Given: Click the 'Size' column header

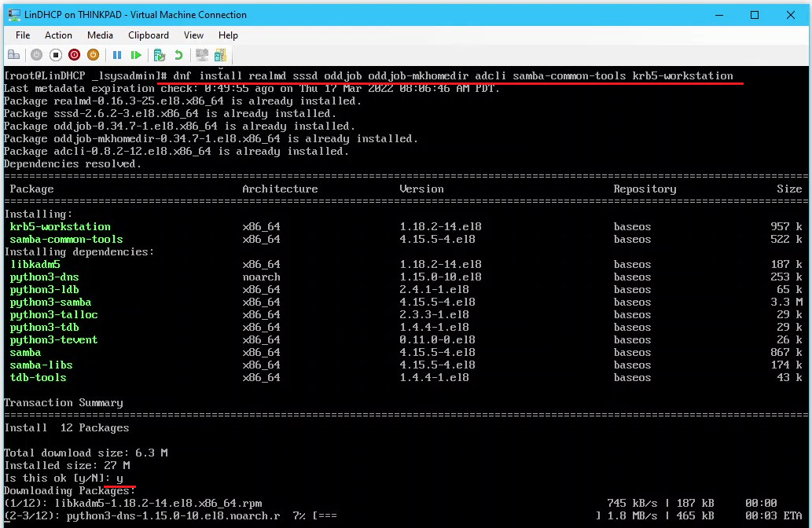Looking at the screenshot, I should point(789,189).
